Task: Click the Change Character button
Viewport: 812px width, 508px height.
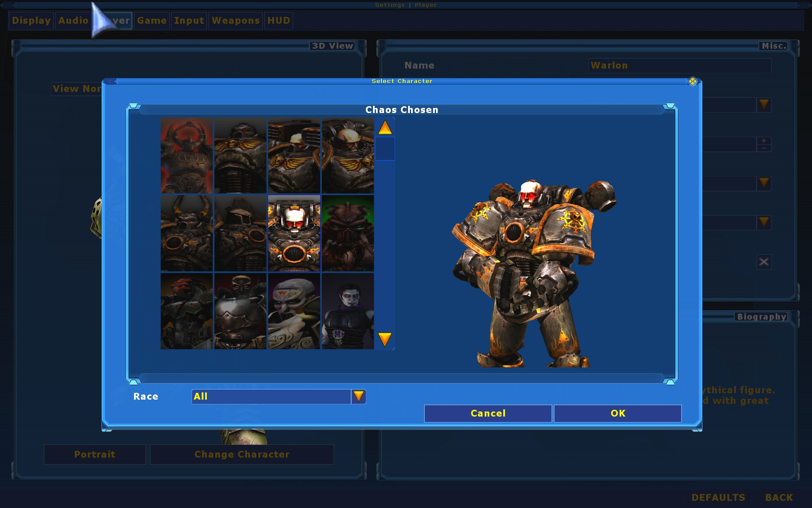Action: (x=242, y=454)
